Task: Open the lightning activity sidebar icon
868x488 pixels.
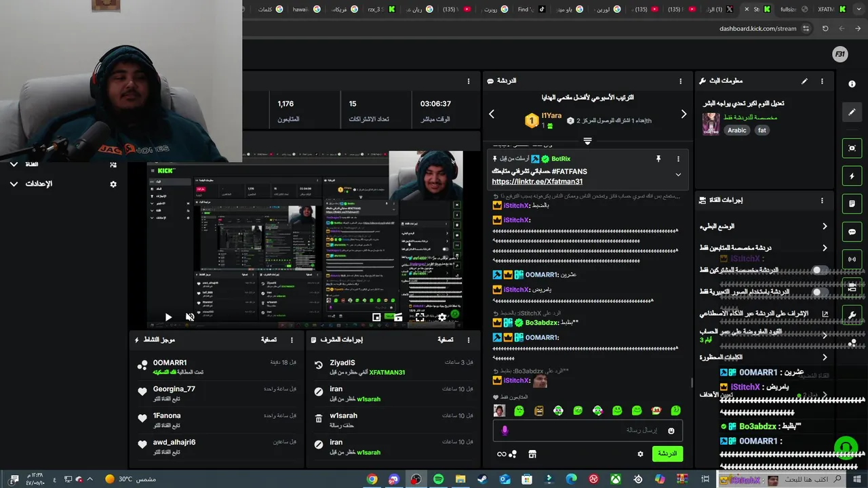Action: tap(852, 176)
